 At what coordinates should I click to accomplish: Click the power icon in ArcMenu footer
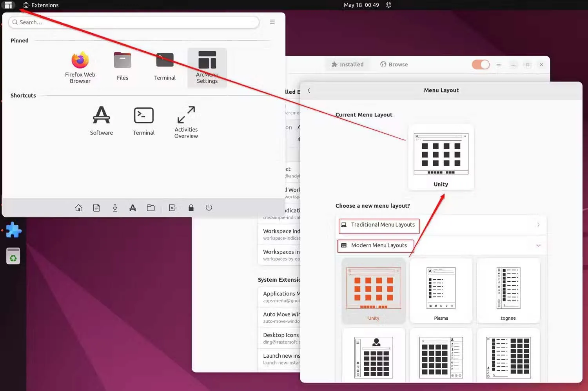click(x=209, y=208)
